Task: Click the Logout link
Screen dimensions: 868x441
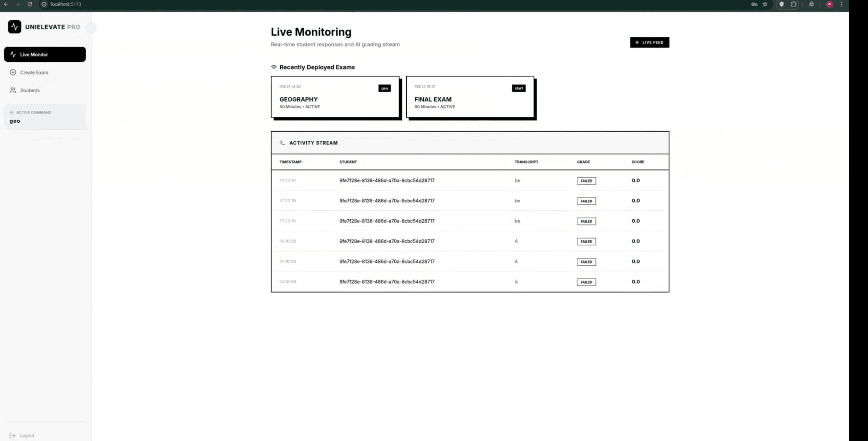Action: point(22,435)
